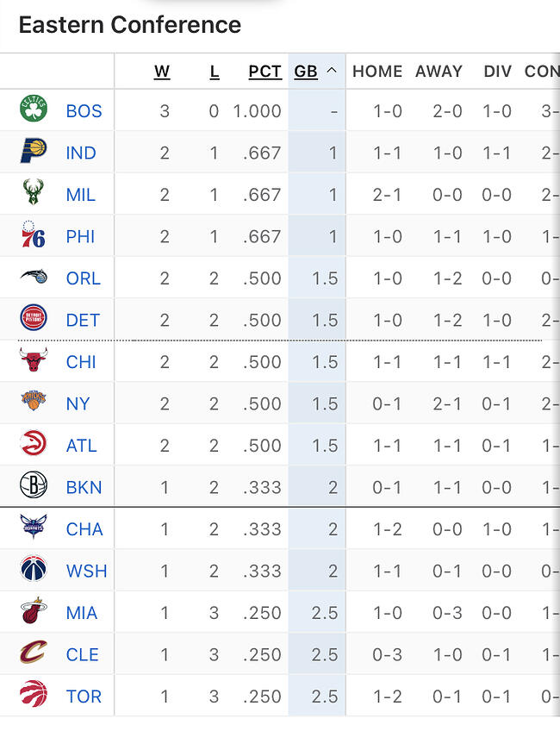
Task: Open the WSH team link
Action: (84, 571)
